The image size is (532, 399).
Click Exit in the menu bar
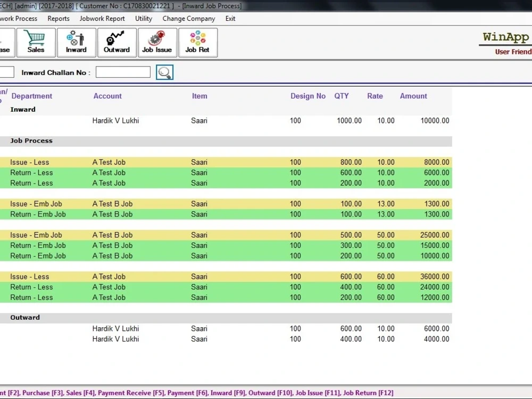coord(230,18)
